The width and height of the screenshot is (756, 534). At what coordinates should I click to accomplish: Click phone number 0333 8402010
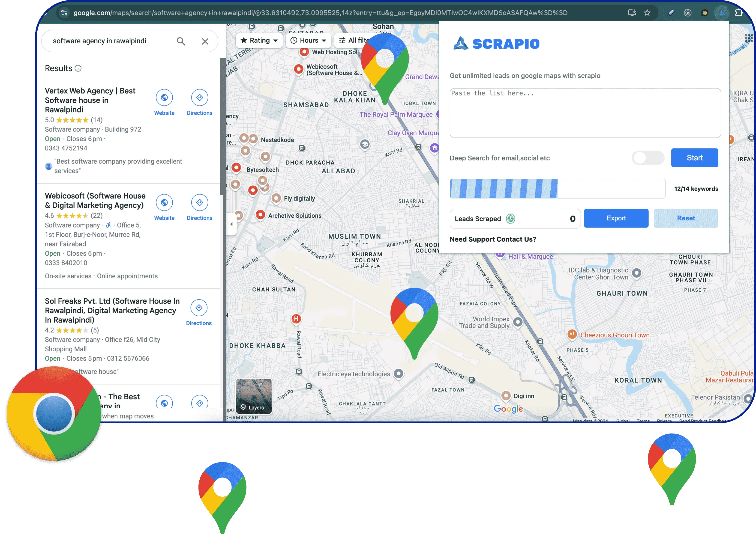coord(66,263)
